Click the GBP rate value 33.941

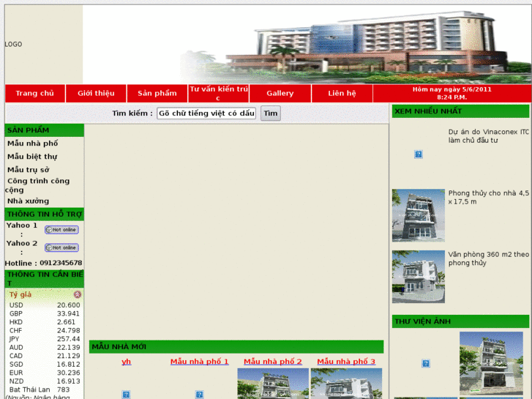tap(68, 313)
